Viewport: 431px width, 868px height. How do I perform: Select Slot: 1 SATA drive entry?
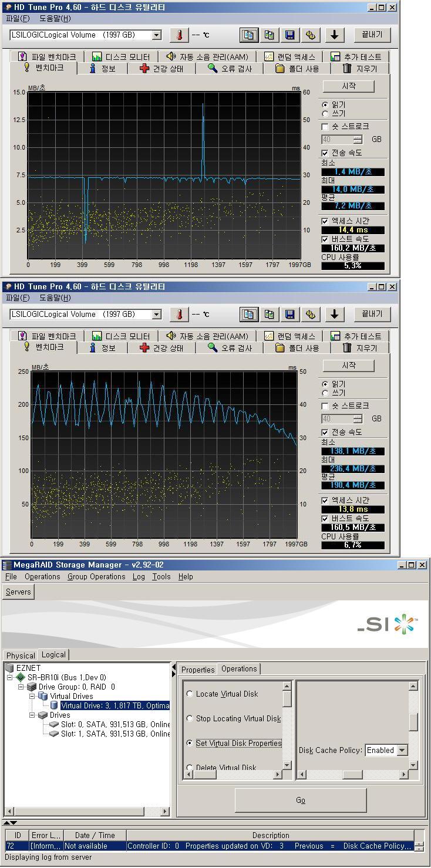pos(110,734)
